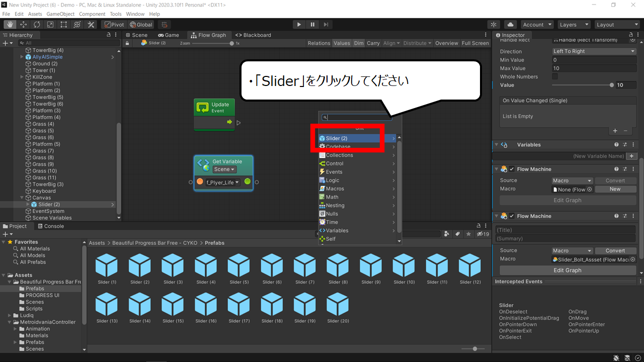Select Slider (2) in fuzzy finder
644x362 pixels.
(357, 138)
